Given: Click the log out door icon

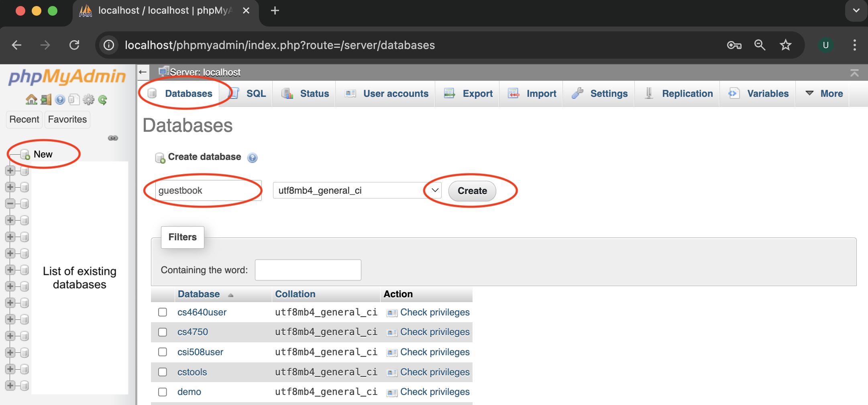Looking at the screenshot, I should click(46, 100).
